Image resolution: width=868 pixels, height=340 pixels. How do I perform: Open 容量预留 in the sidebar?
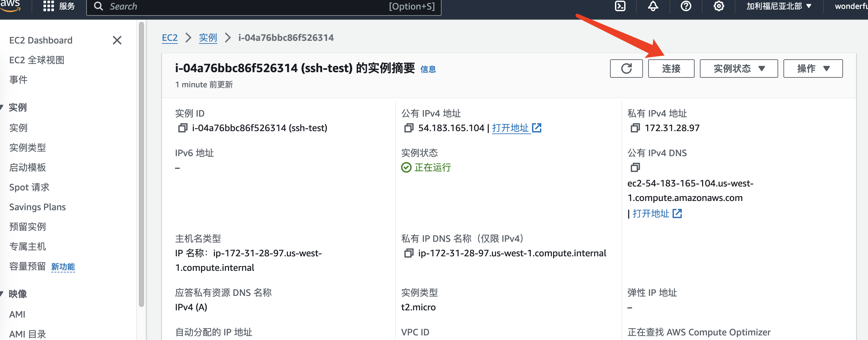point(28,267)
